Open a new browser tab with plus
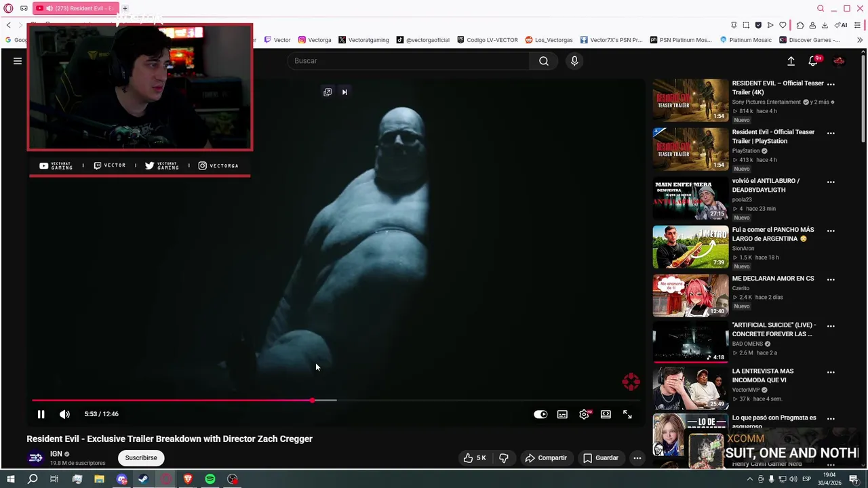This screenshot has width=868, height=488. tap(125, 8)
